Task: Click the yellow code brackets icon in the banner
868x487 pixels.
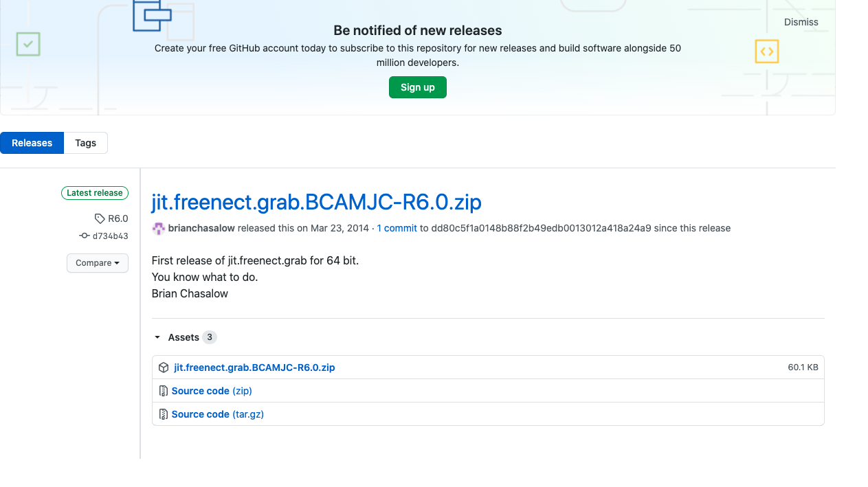Action: [767, 52]
